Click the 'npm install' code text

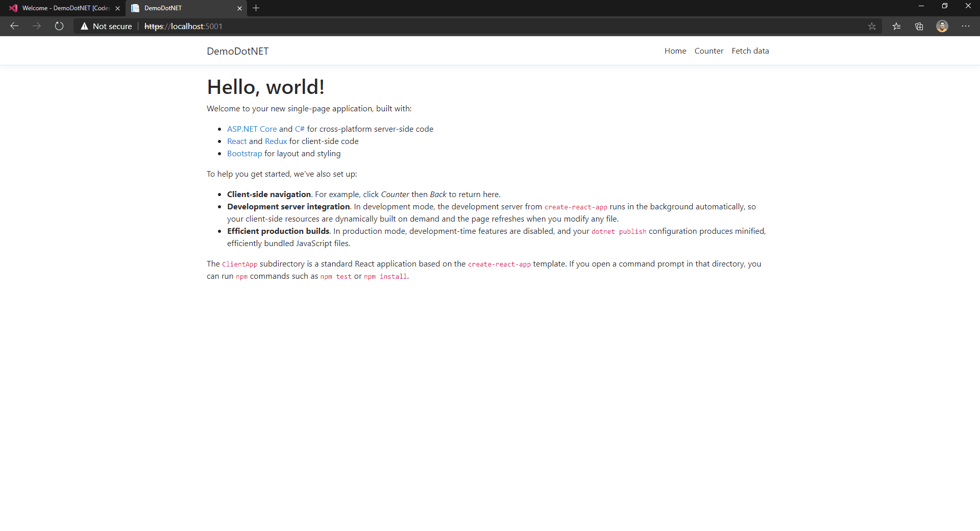click(x=385, y=277)
